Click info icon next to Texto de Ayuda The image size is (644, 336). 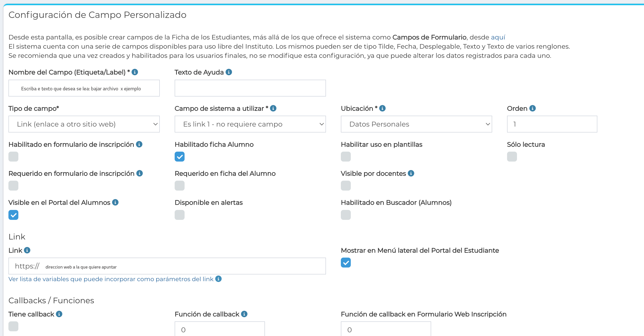229,72
